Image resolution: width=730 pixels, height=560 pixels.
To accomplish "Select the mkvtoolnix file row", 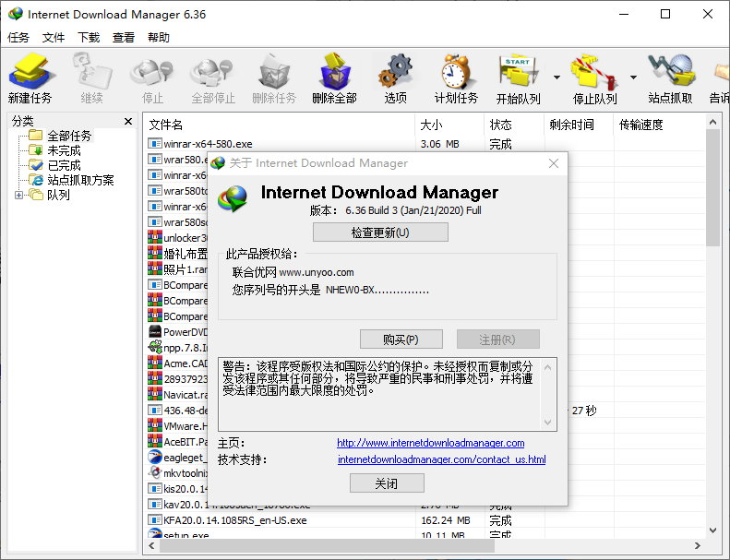I will 177,473.
